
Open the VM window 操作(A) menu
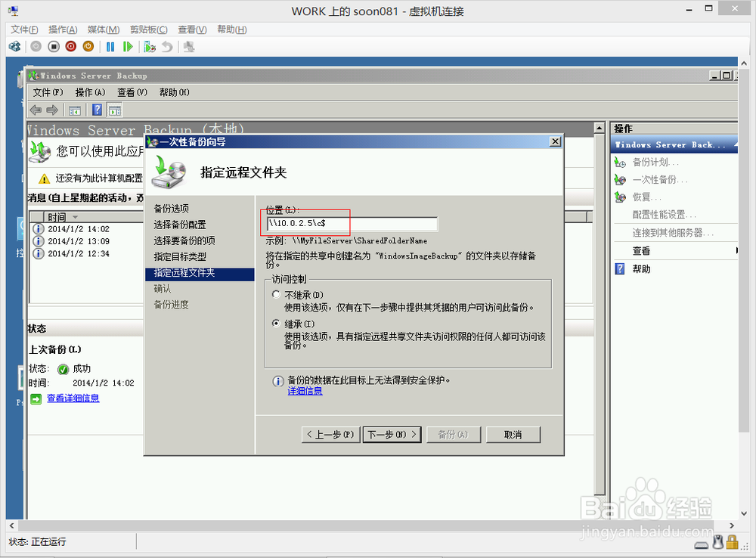63,29
